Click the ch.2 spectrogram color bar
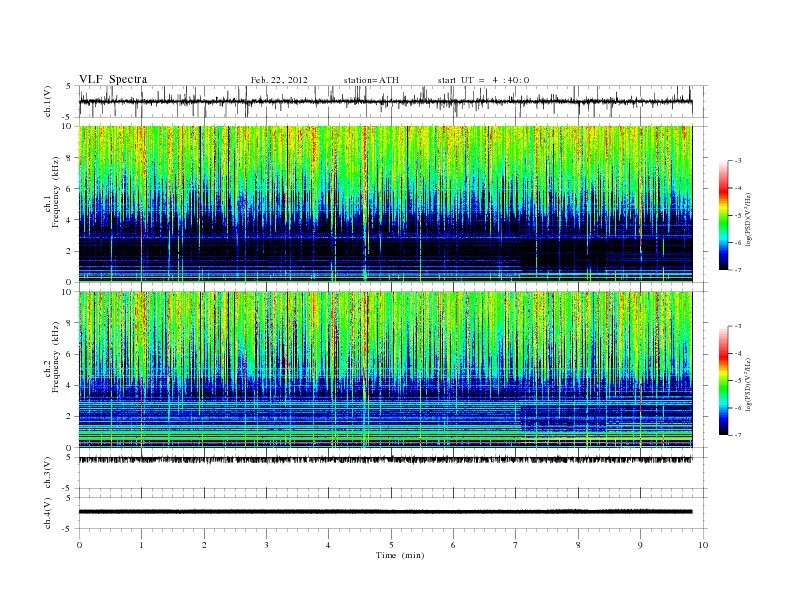Viewport: 792px width, 612px height. pyautogui.click(x=723, y=380)
